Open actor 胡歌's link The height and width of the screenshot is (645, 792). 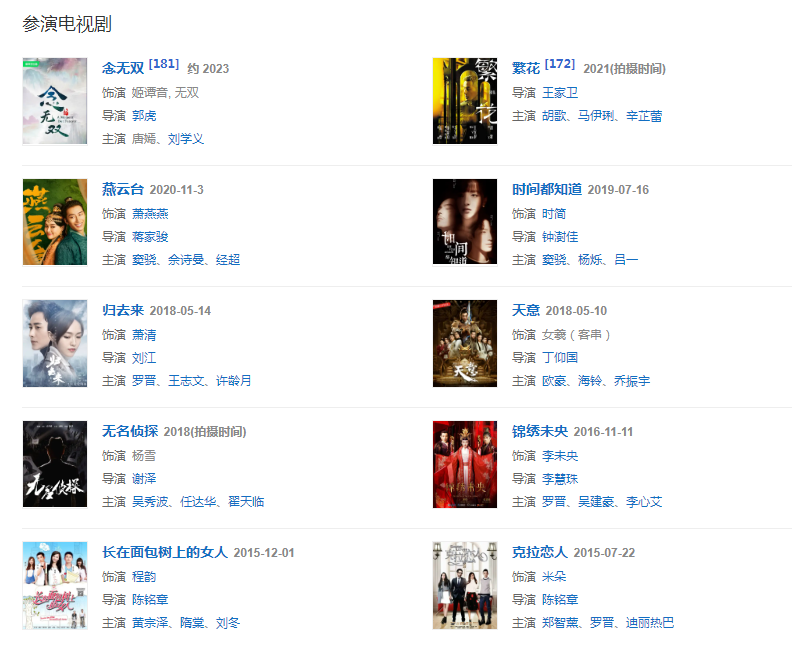pos(554,116)
